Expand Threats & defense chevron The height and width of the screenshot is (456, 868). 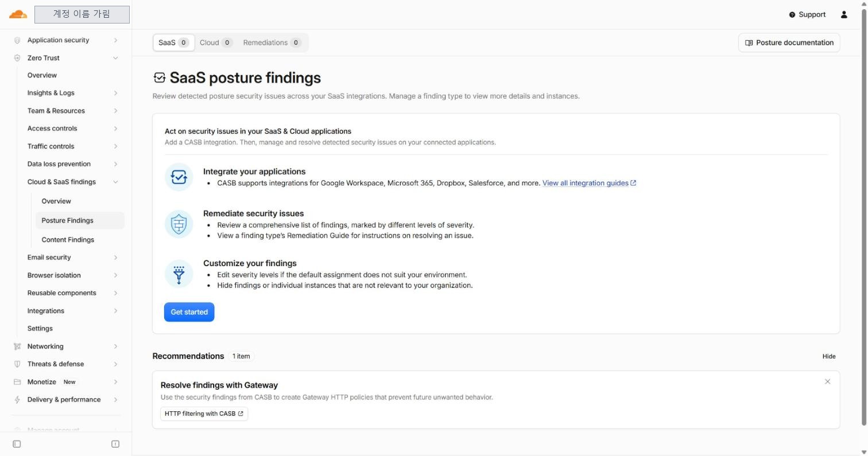pos(115,364)
